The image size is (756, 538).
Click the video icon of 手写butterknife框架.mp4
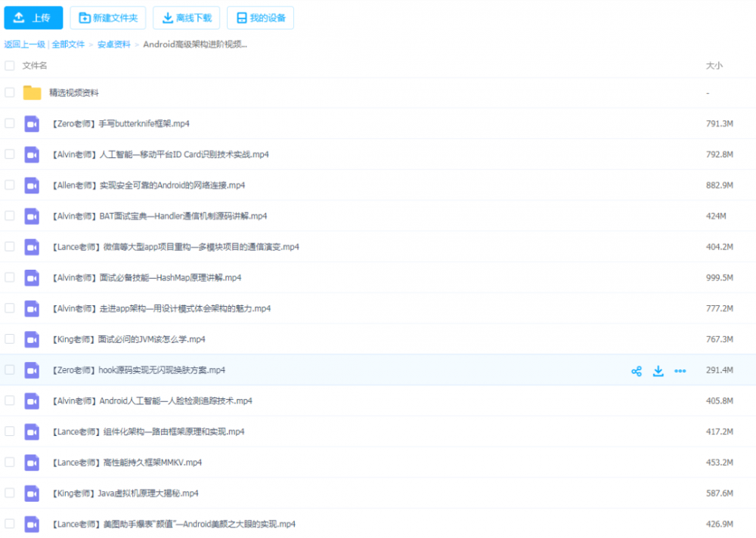tap(31, 123)
